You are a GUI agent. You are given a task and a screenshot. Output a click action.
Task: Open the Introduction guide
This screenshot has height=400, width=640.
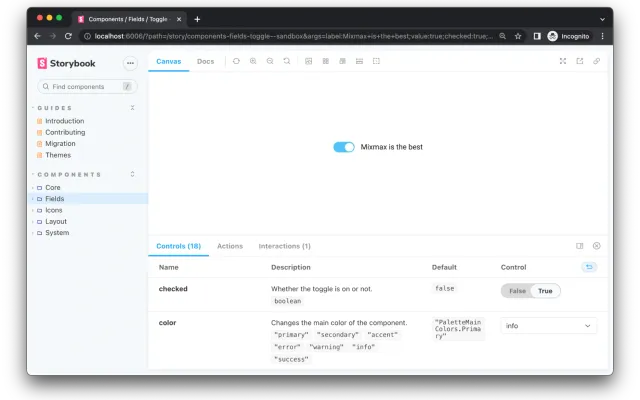64,121
